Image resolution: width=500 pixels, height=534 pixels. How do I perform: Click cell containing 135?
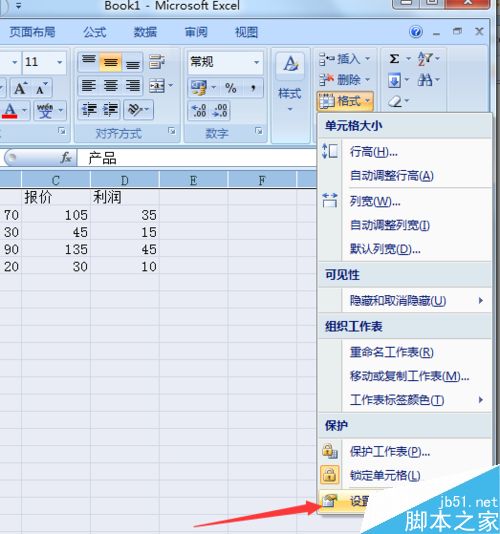tap(56, 249)
